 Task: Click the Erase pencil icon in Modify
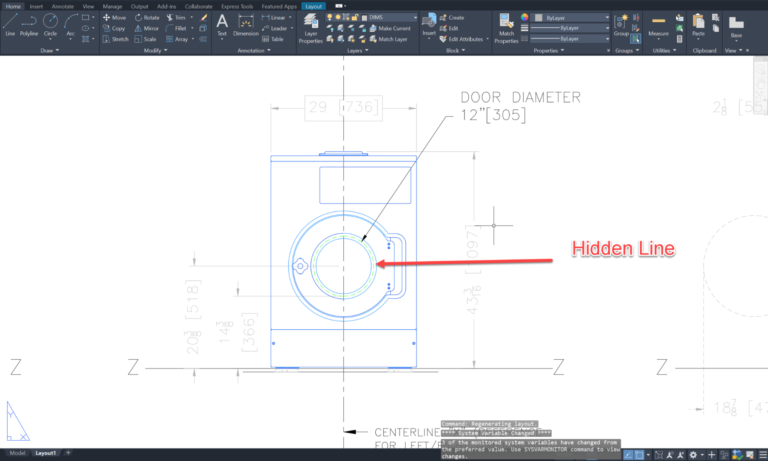tap(204, 17)
